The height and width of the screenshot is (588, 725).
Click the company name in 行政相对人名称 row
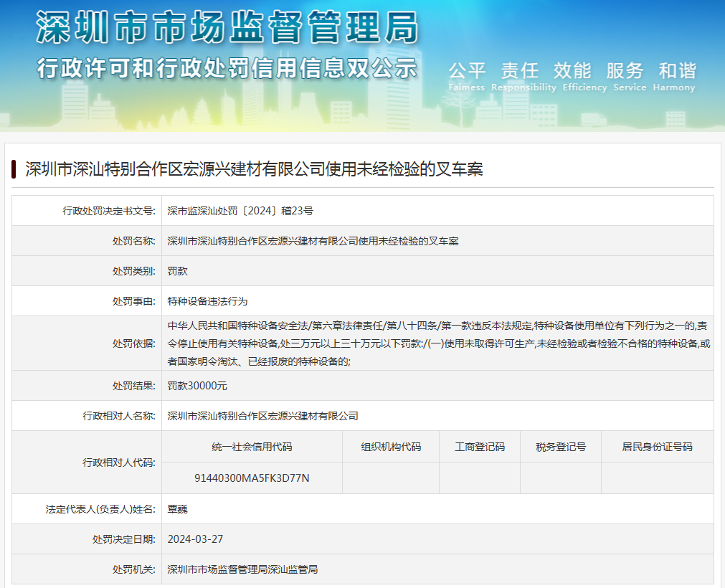(262, 416)
